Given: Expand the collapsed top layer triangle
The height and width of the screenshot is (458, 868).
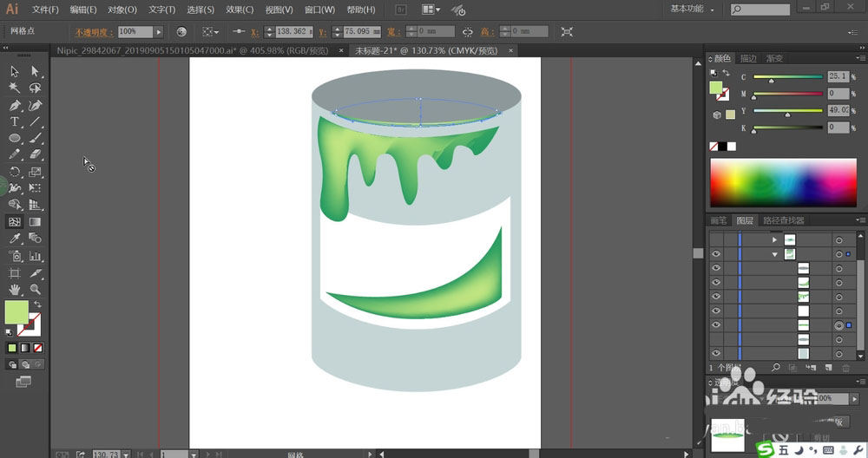Looking at the screenshot, I should [774, 239].
